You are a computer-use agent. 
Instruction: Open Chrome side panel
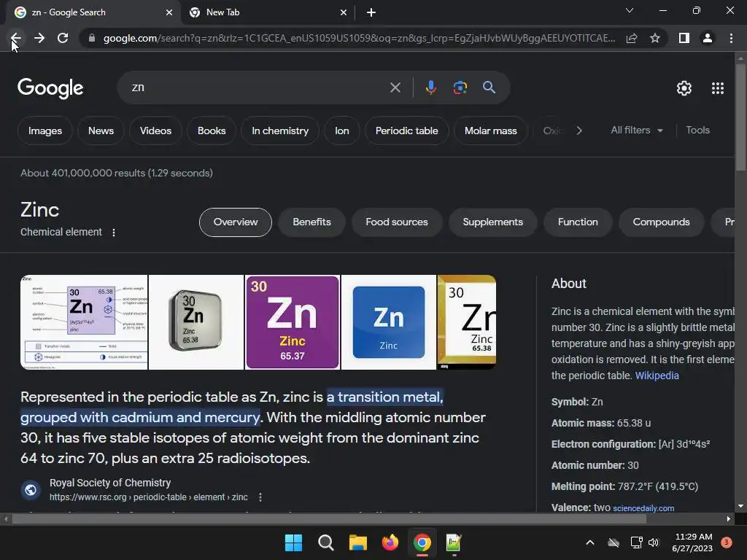(x=684, y=38)
